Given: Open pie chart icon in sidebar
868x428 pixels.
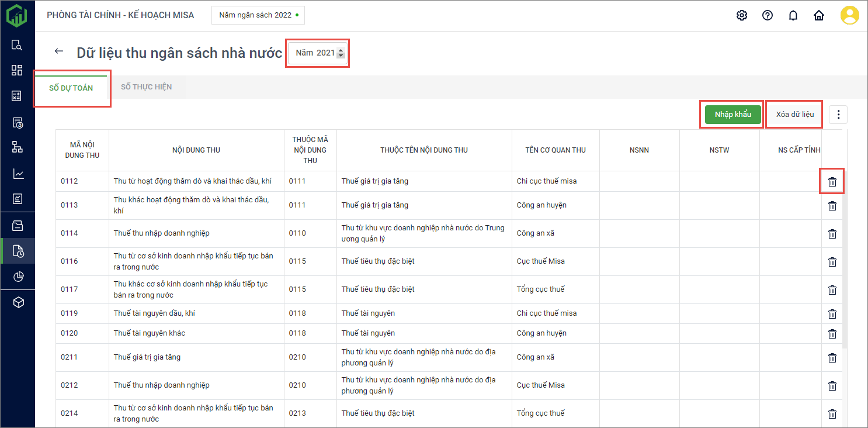Looking at the screenshot, I should (x=18, y=277).
